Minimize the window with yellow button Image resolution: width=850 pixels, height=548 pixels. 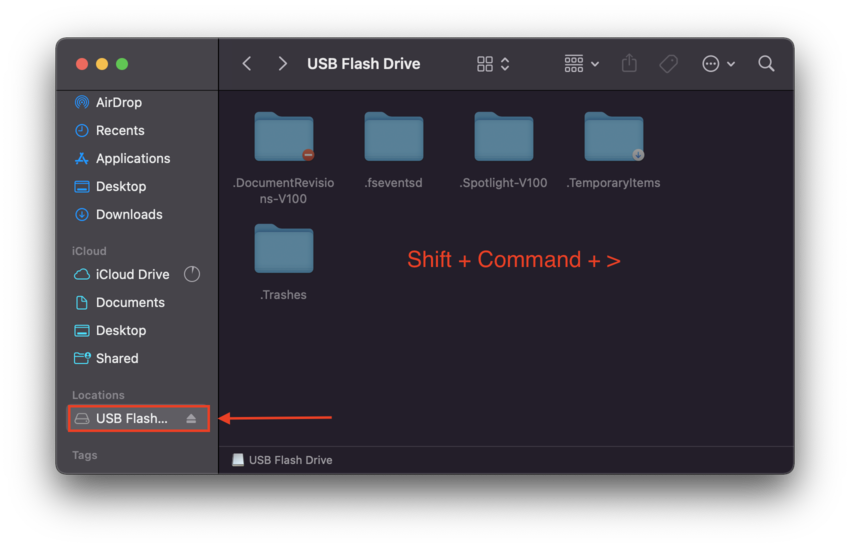point(102,64)
